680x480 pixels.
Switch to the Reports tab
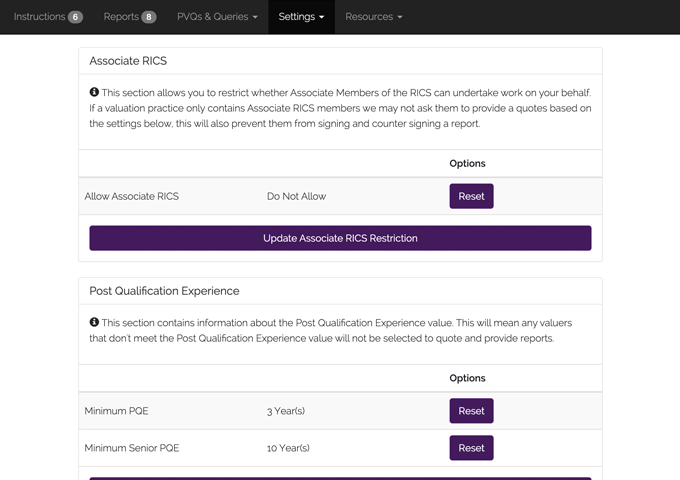point(121,17)
